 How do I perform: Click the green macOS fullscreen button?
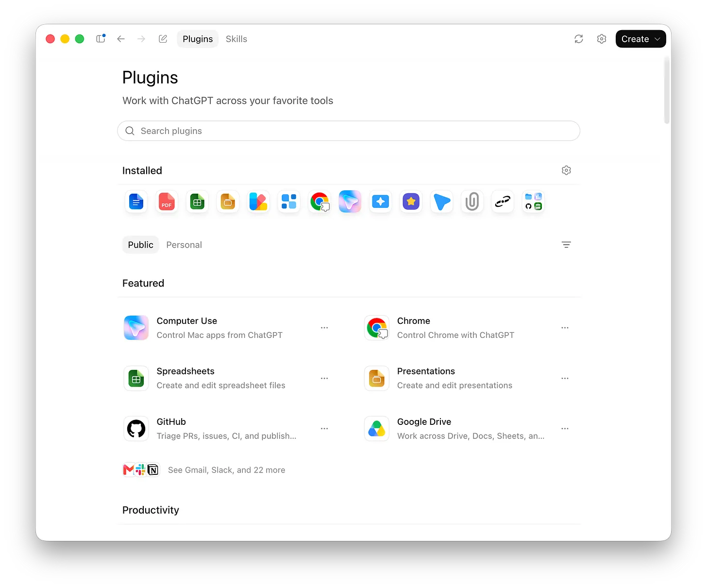pos(80,39)
